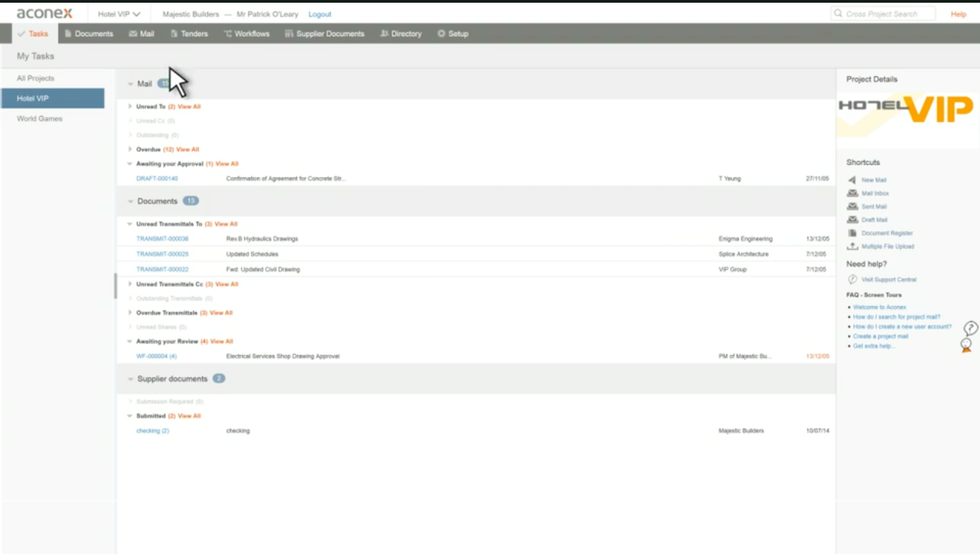This screenshot has width=980, height=554.
Task: Click the Logout link
Action: pos(320,14)
